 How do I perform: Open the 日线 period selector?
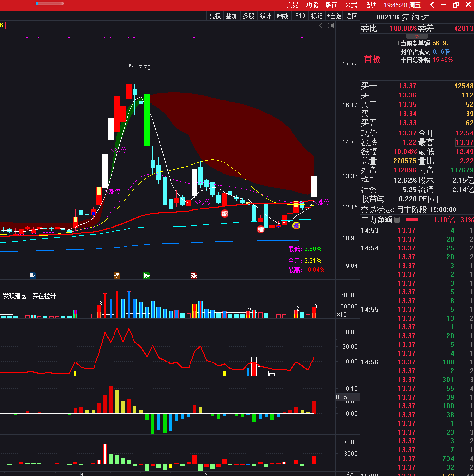[x=347, y=474]
